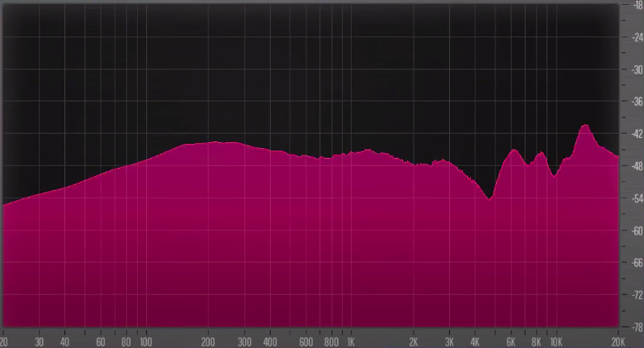Screen dimensions: 644x348
Task: Click the -66 dB scale marking
Action: pos(636,263)
